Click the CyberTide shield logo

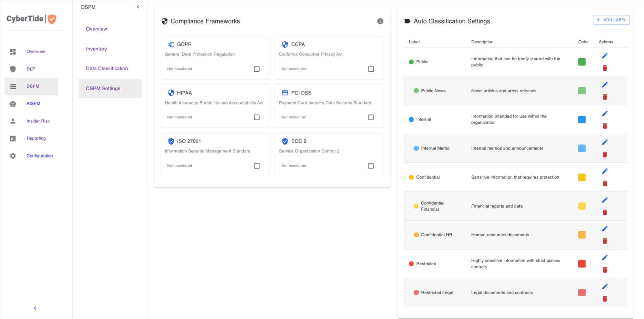coord(52,19)
